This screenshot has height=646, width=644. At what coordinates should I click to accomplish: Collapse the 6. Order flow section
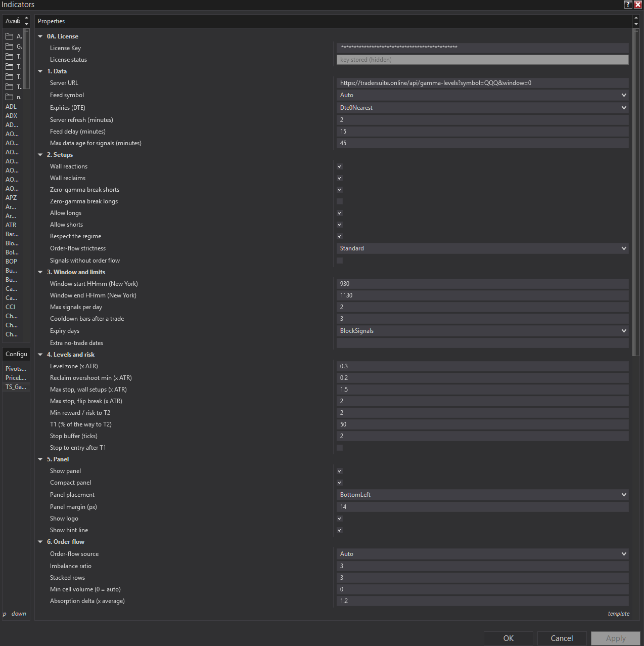(40, 542)
